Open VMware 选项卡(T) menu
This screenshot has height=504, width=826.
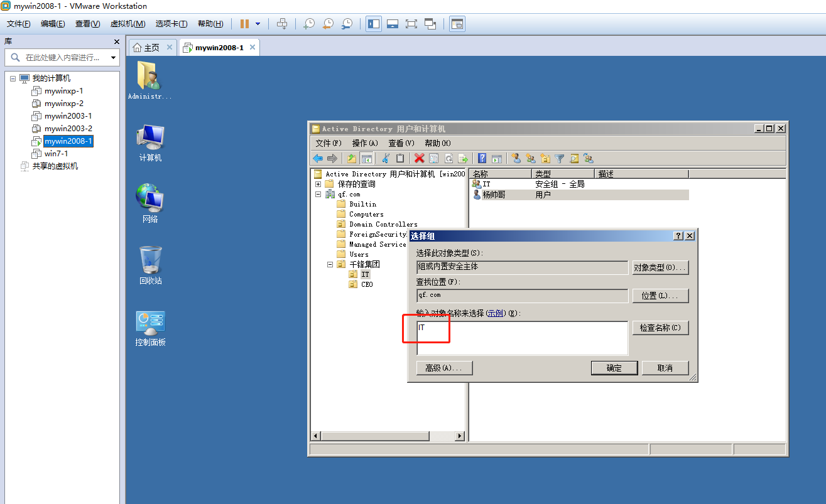[x=171, y=24]
